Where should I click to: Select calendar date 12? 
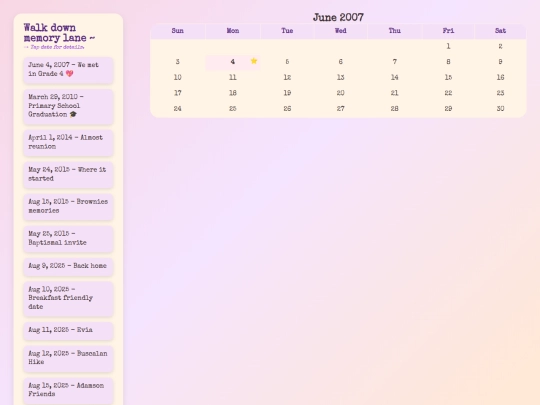(287, 77)
